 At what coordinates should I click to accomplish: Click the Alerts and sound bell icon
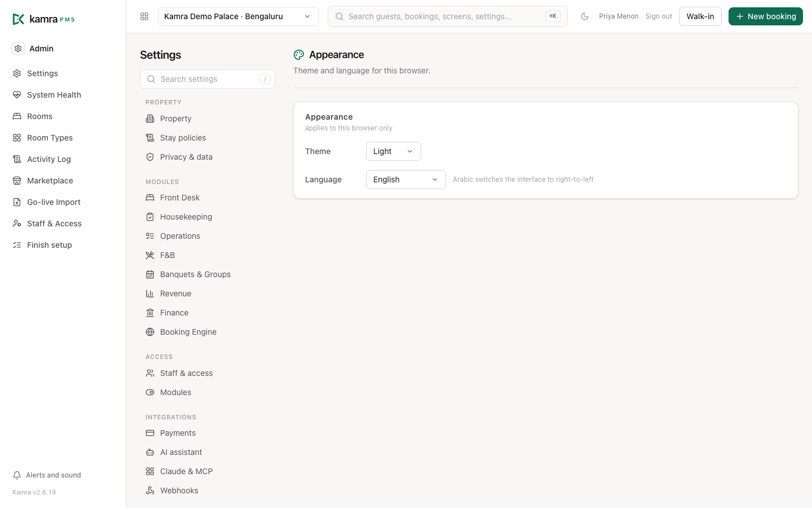(x=17, y=475)
